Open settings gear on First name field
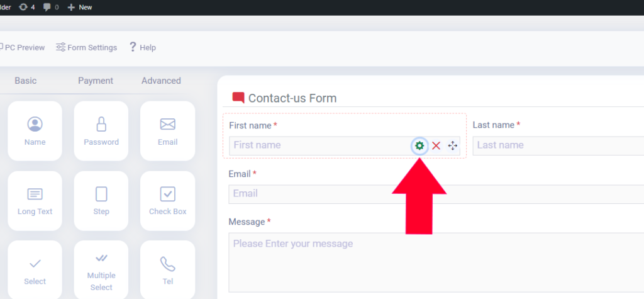Image resolution: width=644 pixels, height=299 pixels. (419, 145)
